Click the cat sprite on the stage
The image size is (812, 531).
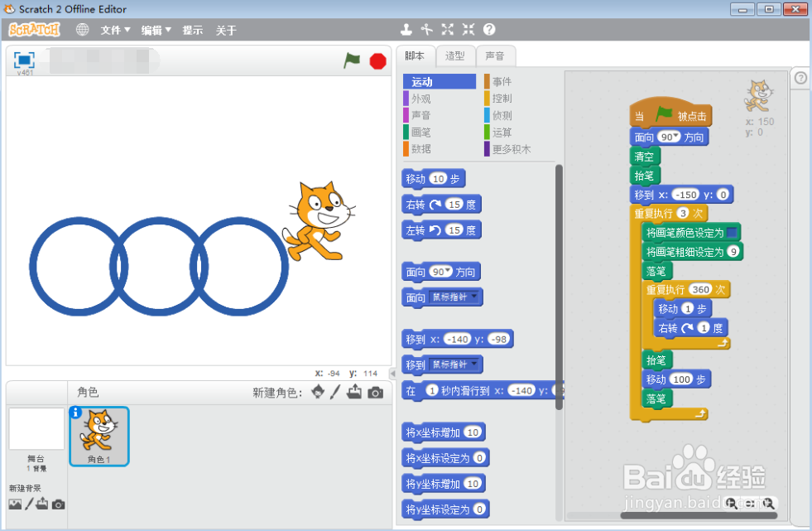319,221
